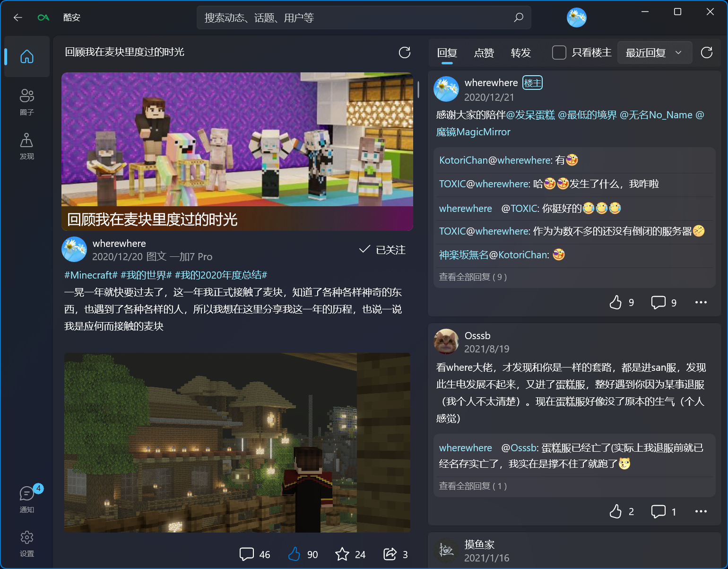The height and width of the screenshot is (569, 728).
Task: Open the @魔镜MagicMirror mention
Action: click(473, 132)
